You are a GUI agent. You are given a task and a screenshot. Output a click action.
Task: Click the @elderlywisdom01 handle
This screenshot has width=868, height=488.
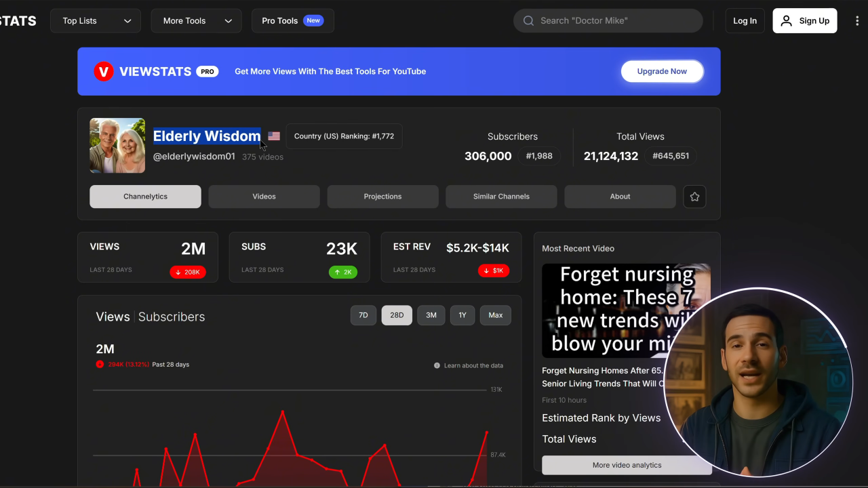[x=194, y=157]
